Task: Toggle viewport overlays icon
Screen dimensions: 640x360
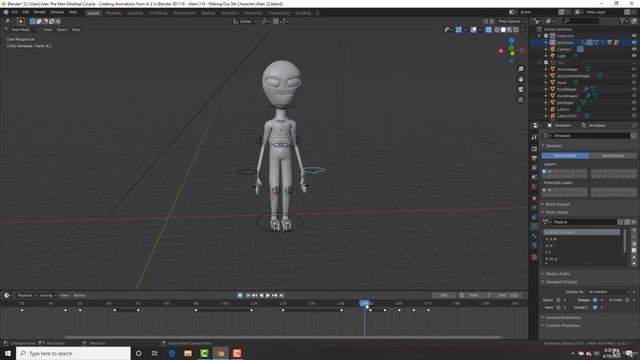Action: click(473, 29)
